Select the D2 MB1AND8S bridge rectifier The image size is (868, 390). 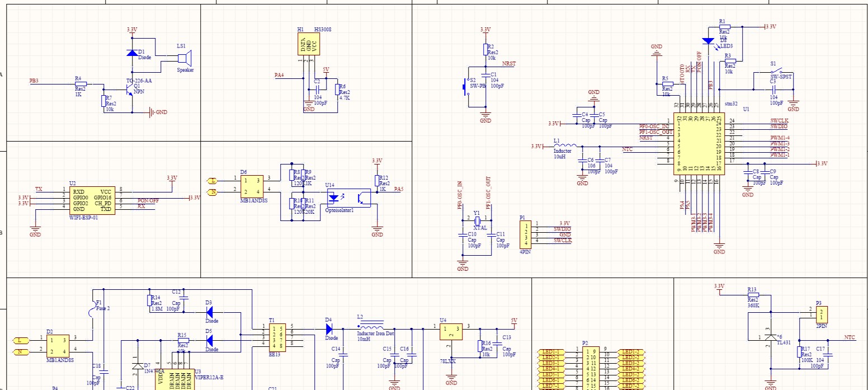(x=59, y=345)
